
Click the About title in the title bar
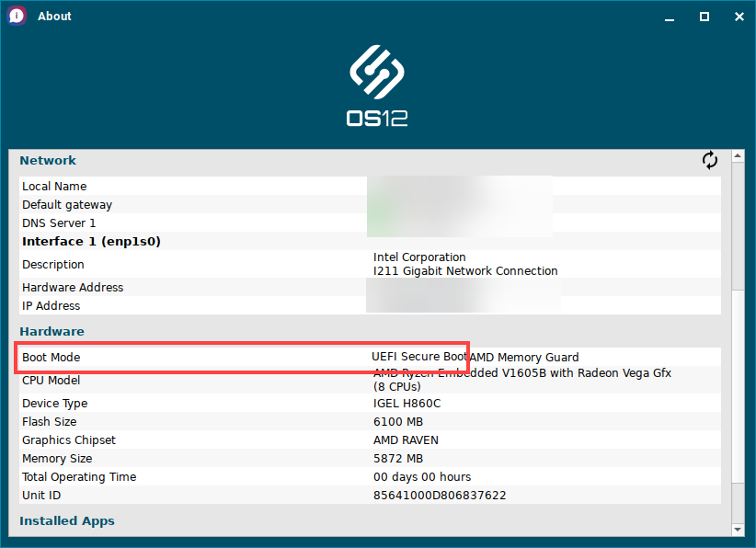tap(53, 16)
